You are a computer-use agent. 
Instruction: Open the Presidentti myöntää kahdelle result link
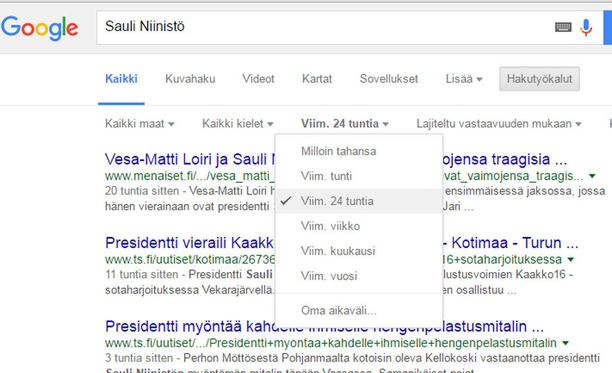click(x=324, y=327)
